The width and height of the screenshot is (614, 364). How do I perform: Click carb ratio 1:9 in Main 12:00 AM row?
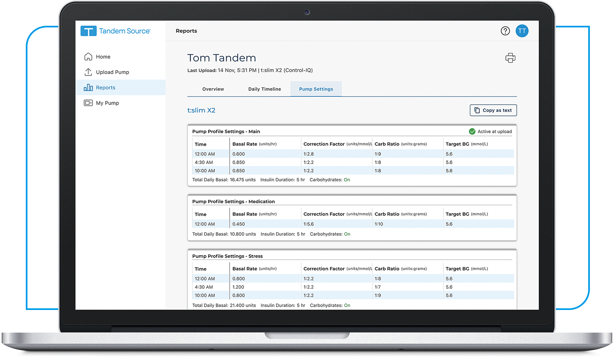(378, 154)
